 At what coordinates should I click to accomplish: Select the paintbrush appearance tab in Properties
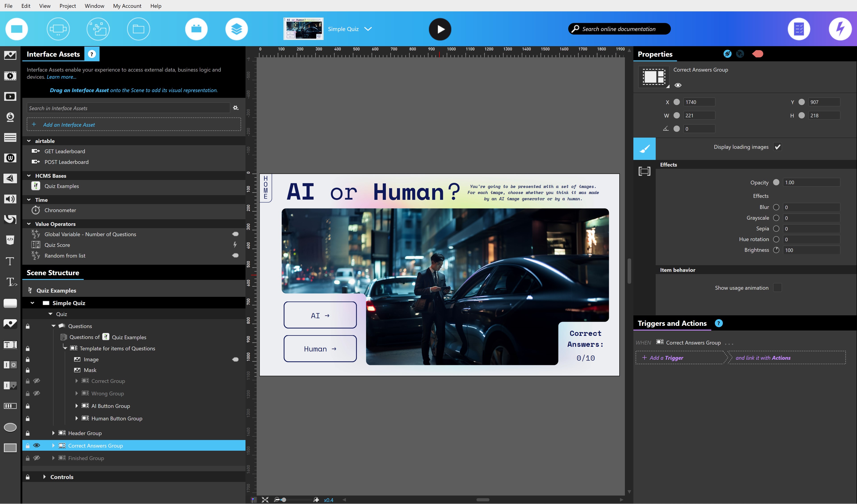coord(644,149)
